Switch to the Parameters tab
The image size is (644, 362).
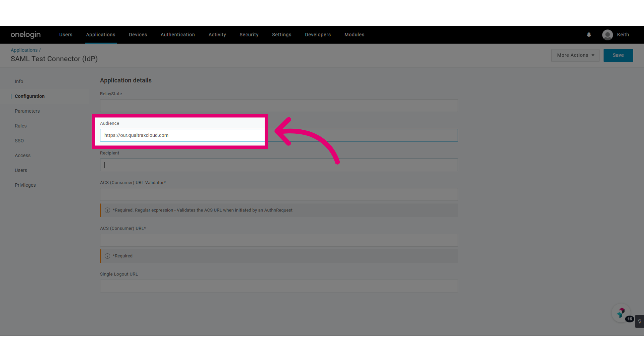click(x=27, y=111)
